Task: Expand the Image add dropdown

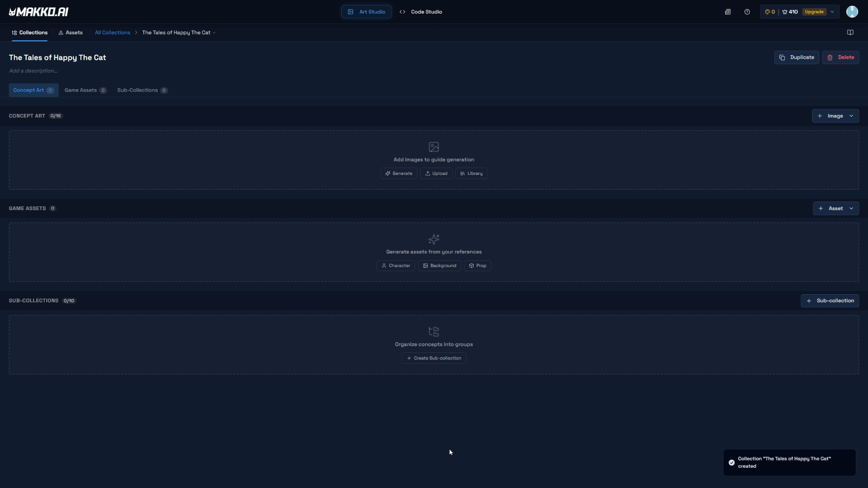Action: click(851, 116)
